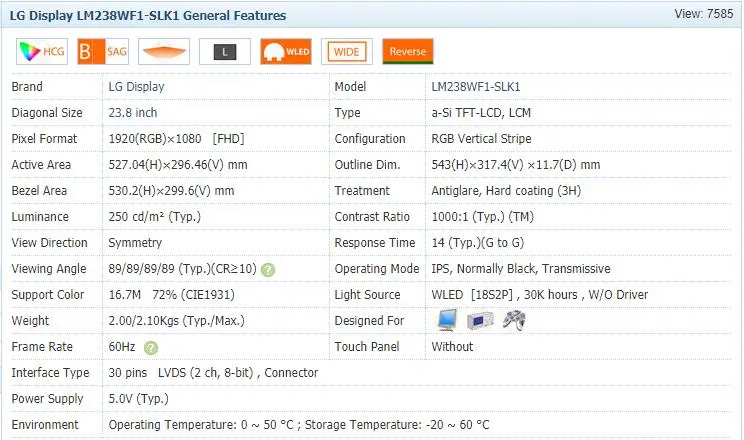Image resolution: width=744 pixels, height=440 pixels.
Task: Click the 'Operating Mode' row label
Action: 377,269
